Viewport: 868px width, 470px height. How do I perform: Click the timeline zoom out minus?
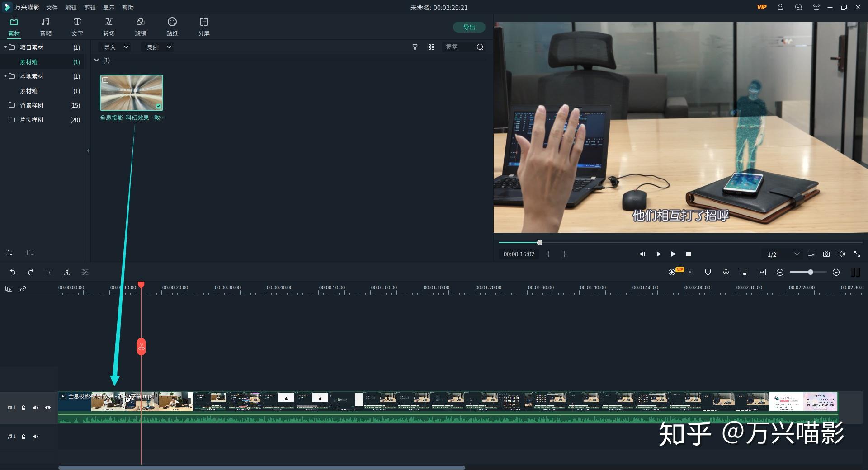click(780, 272)
